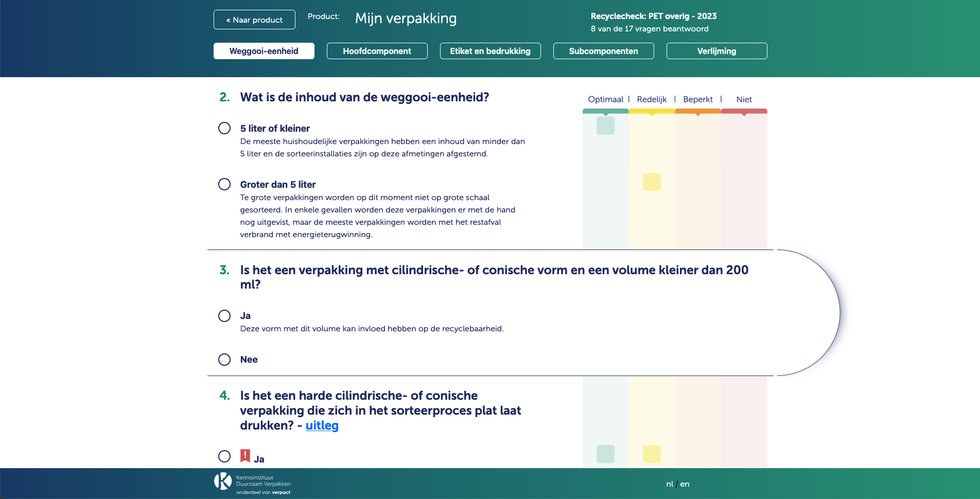Open the Hoofdcomponent tab
Viewport: 980px width, 499px height.
point(377,51)
